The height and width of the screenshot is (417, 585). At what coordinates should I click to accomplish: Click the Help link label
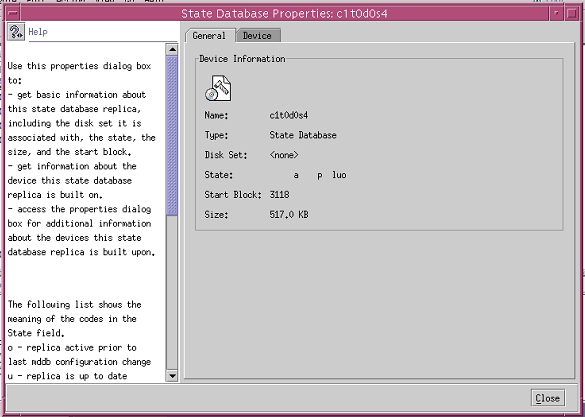pos(38,32)
